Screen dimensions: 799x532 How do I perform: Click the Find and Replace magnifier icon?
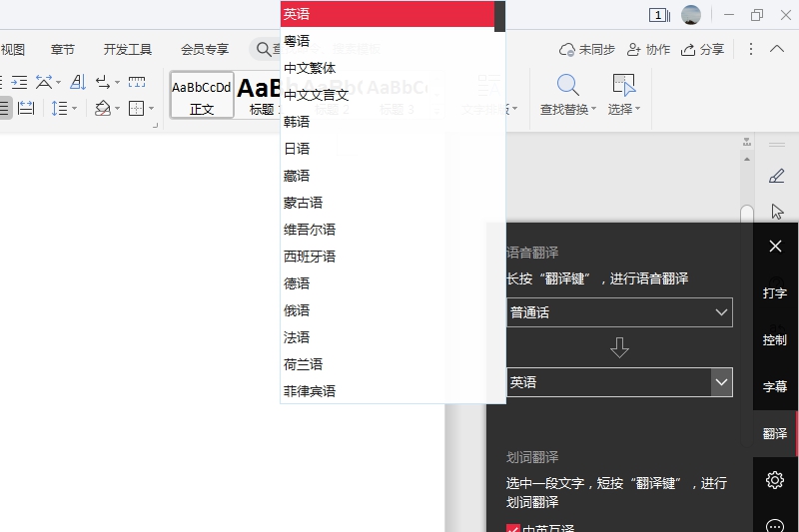[567, 86]
